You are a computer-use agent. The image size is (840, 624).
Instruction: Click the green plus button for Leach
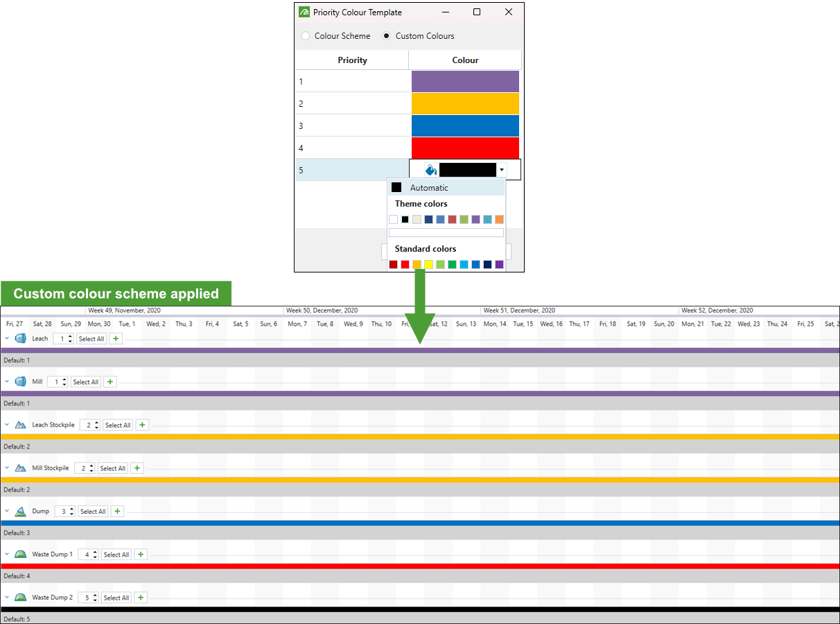click(x=116, y=339)
